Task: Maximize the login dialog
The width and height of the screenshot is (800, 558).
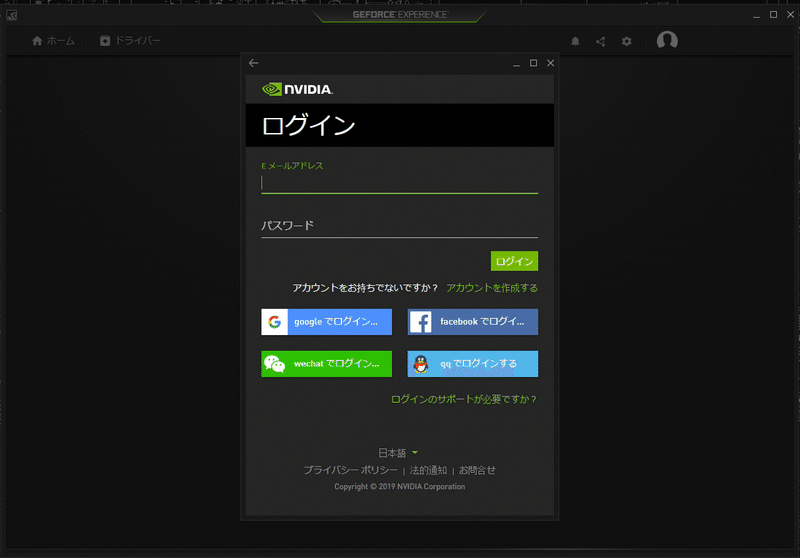Action: point(533,63)
